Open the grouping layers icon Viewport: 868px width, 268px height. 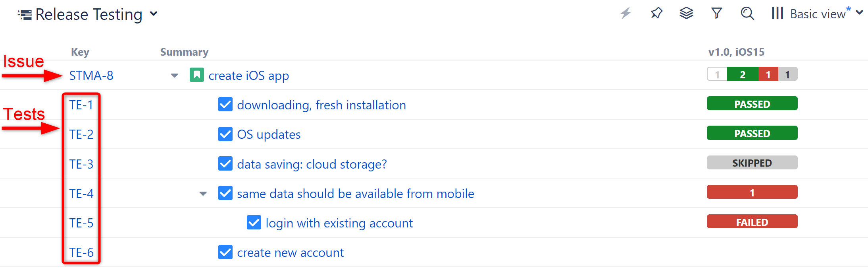(x=686, y=13)
